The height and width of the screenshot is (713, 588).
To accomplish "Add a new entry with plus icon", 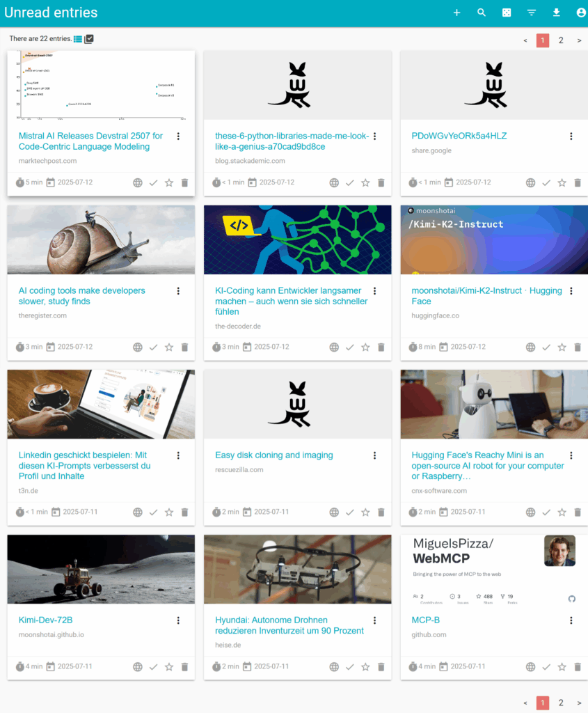I will click(x=456, y=13).
